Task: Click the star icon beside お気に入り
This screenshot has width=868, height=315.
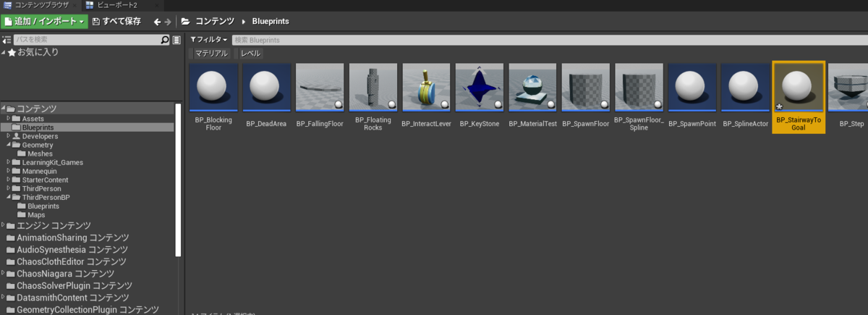Action: 12,52
